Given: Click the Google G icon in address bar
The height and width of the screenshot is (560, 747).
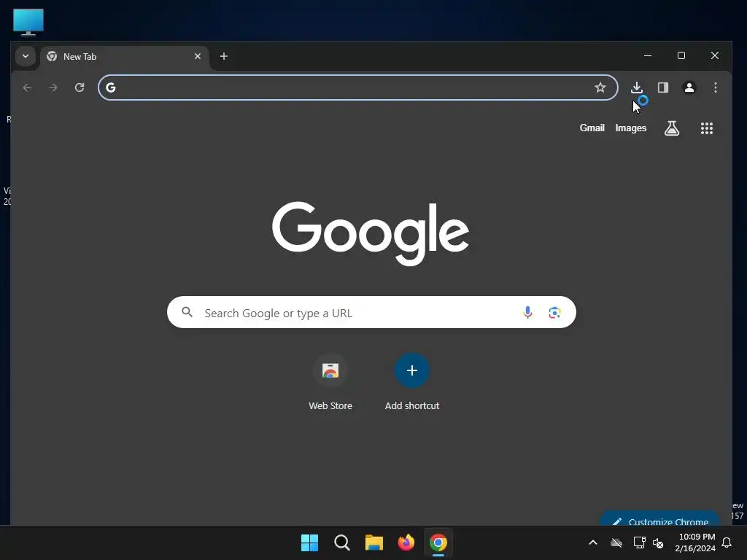Looking at the screenshot, I should pyautogui.click(x=111, y=87).
